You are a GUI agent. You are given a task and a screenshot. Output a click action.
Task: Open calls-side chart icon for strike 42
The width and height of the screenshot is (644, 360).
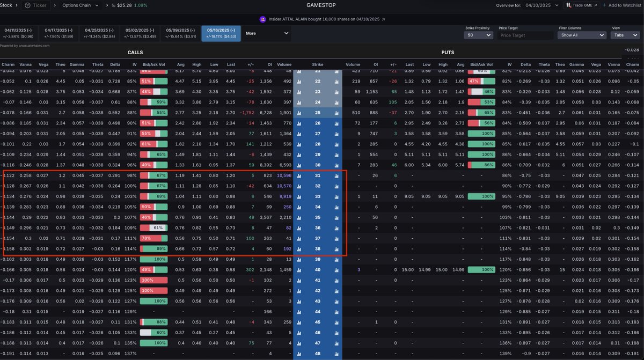[x=299, y=291]
